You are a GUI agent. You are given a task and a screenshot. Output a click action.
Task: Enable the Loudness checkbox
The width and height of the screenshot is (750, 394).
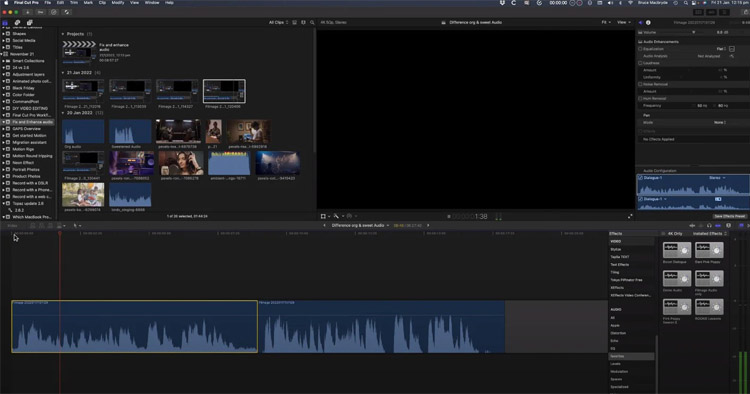click(x=640, y=63)
